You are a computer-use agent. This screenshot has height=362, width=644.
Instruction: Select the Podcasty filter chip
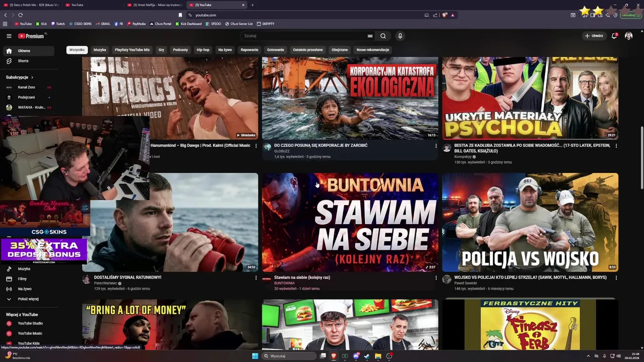click(180, 50)
